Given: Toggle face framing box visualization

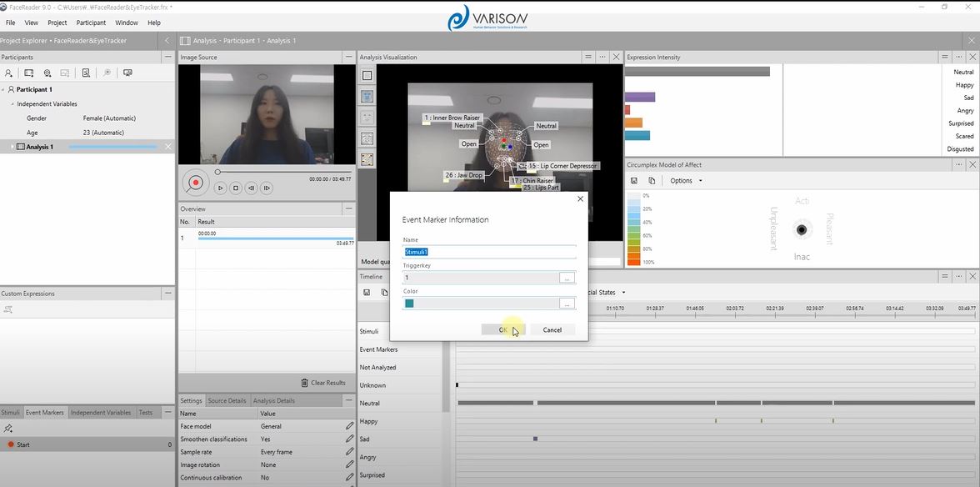Looking at the screenshot, I should tap(367, 76).
